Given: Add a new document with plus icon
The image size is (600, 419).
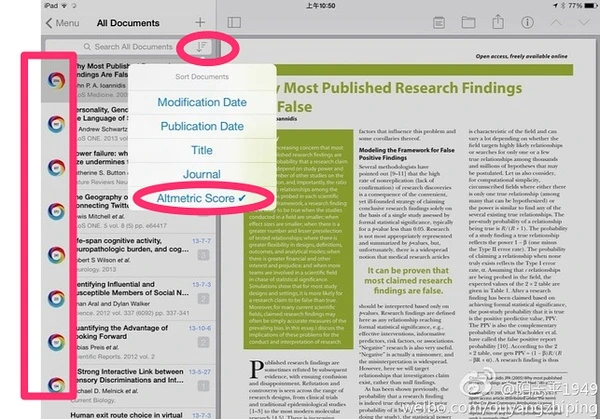Looking at the screenshot, I should [x=200, y=21].
